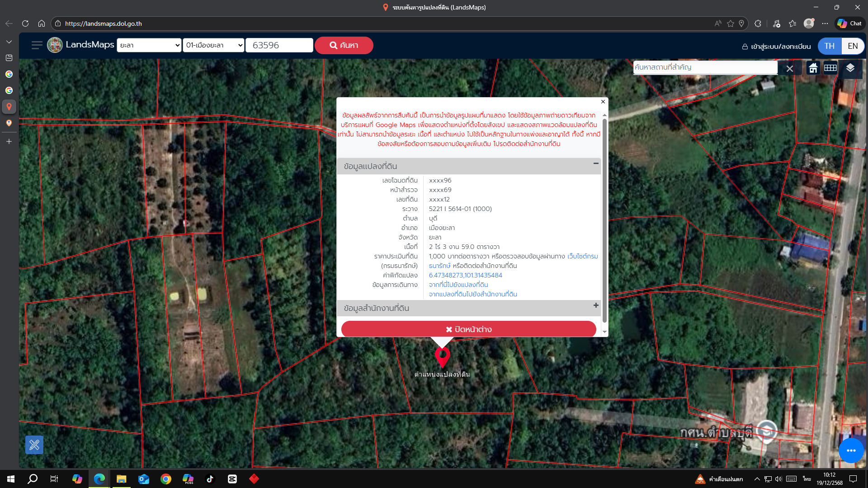Open the grid basemap icon

tap(830, 68)
